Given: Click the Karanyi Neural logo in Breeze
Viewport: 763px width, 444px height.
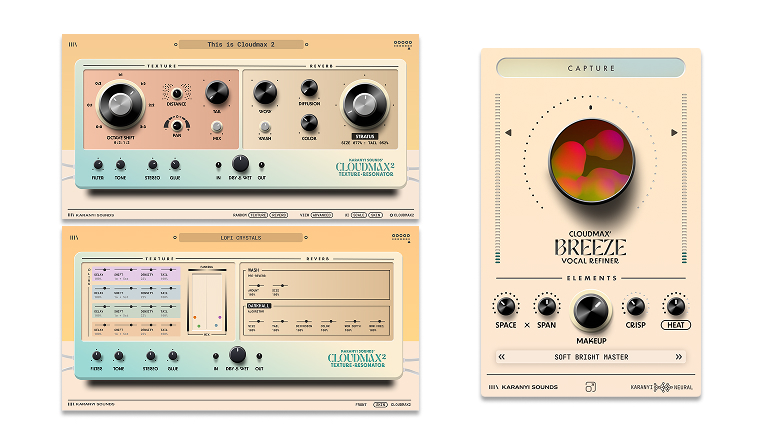Looking at the screenshot, I should point(662,387).
